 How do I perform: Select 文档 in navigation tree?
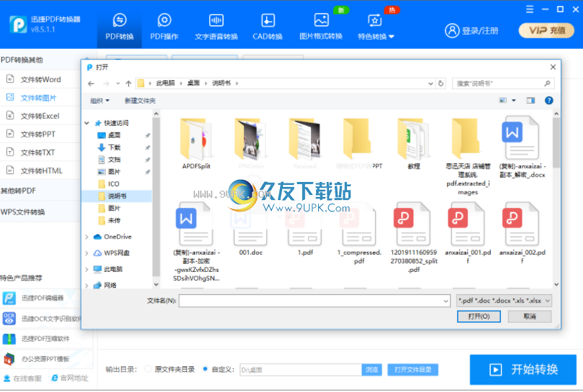(x=114, y=160)
